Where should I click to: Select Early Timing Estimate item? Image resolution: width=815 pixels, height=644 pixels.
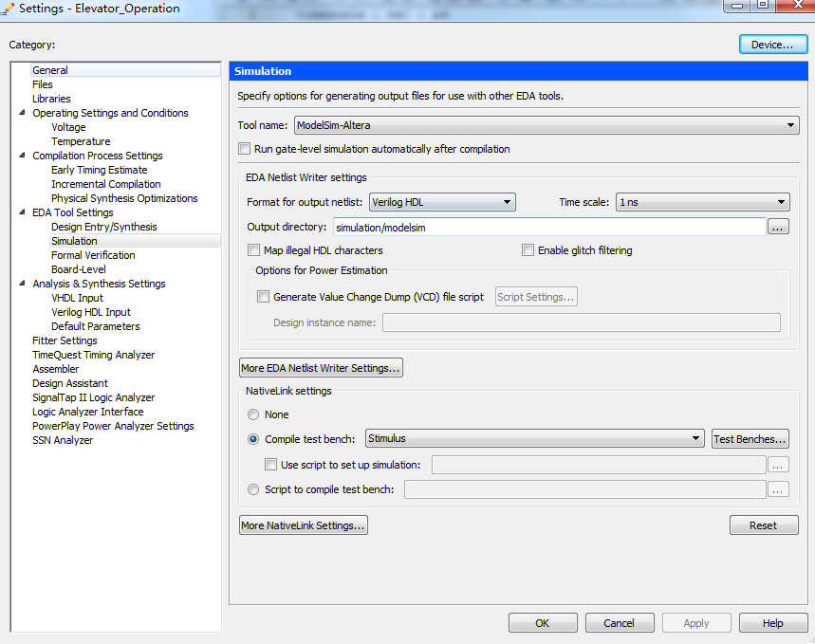coord(100,170)
